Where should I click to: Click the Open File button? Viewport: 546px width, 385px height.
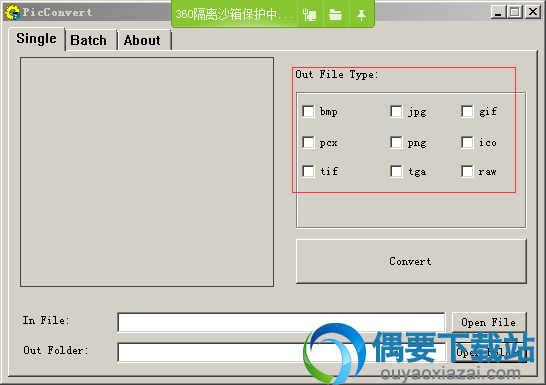click(x=489, y=322)
